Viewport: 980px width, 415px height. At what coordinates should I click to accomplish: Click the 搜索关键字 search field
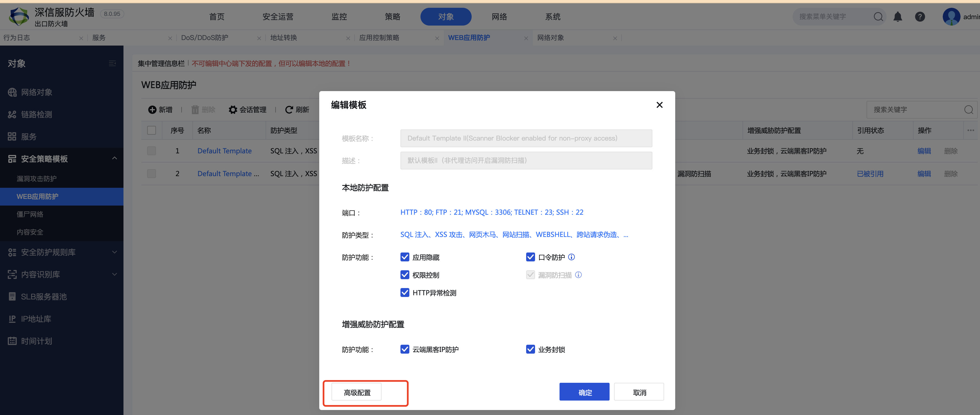point(913,110)
